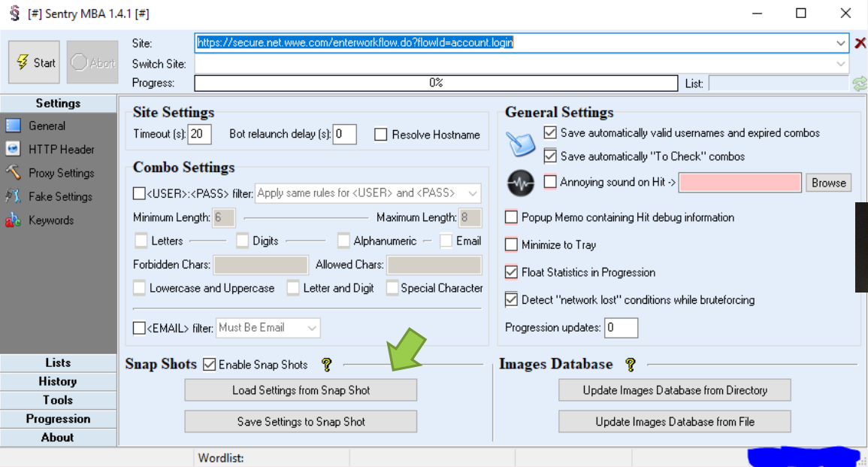
Task: Toggle the Minimize to Tray checkbox
Action: (511, 244)
